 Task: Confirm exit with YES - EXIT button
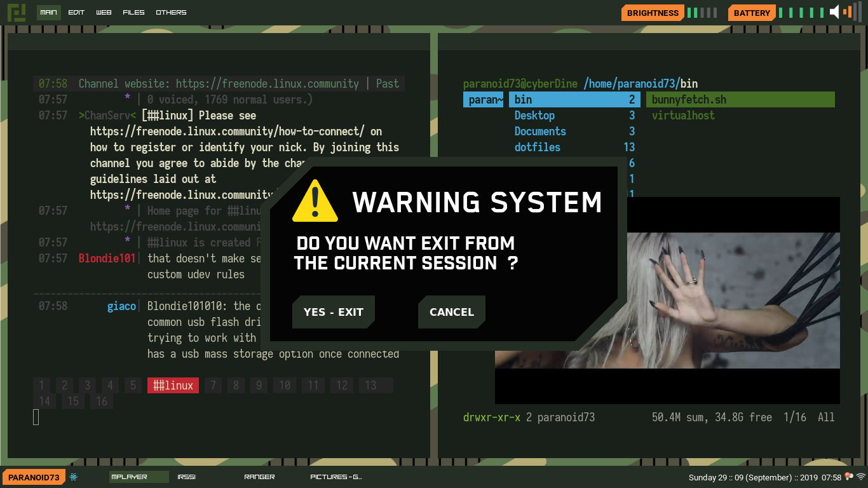coord(334,312)
